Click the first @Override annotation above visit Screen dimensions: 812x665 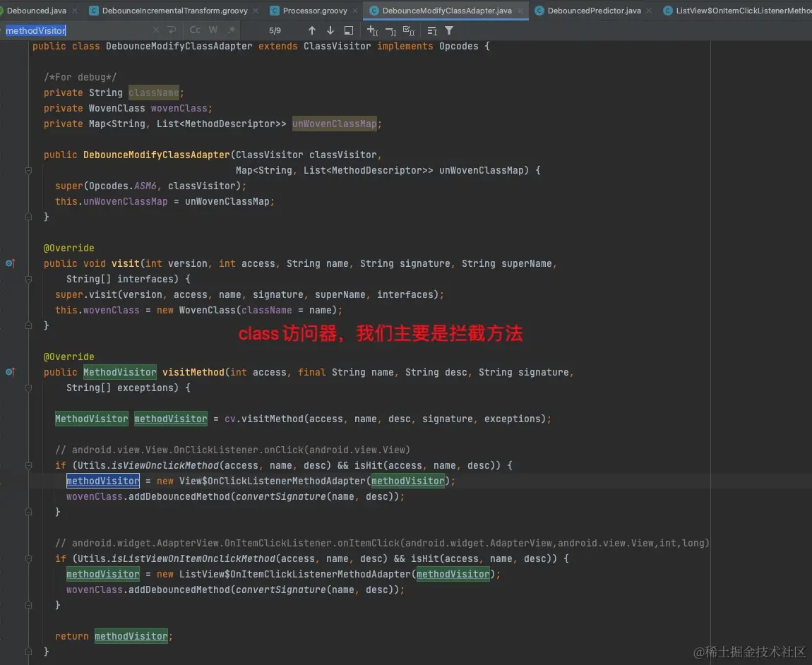tap(69, 248)
